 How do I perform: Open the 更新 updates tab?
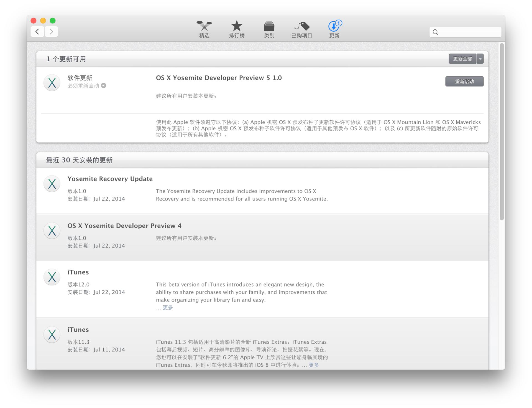point(334,29)
